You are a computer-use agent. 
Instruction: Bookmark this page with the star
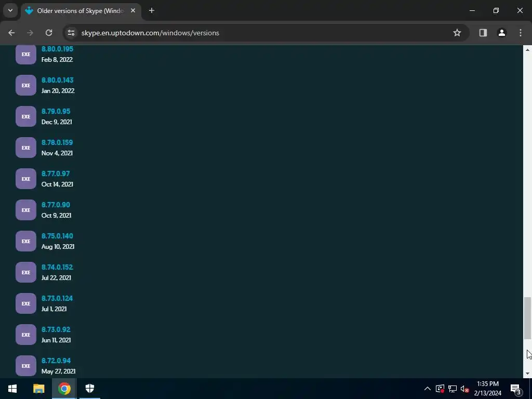(457, 33)
